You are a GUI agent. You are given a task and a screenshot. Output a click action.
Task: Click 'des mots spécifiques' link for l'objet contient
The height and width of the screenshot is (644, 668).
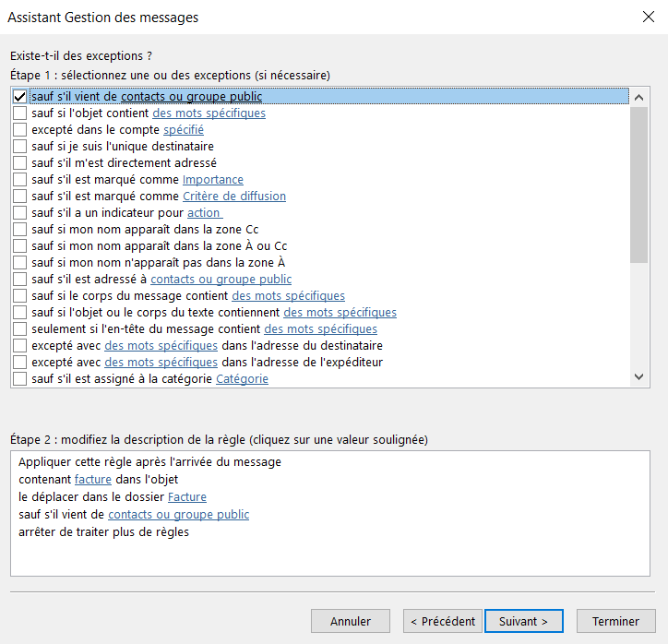(209, 113)
